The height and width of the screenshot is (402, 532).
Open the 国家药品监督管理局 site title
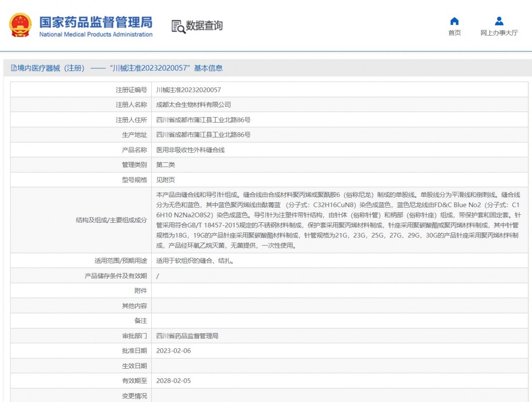[x=96, y=22]
